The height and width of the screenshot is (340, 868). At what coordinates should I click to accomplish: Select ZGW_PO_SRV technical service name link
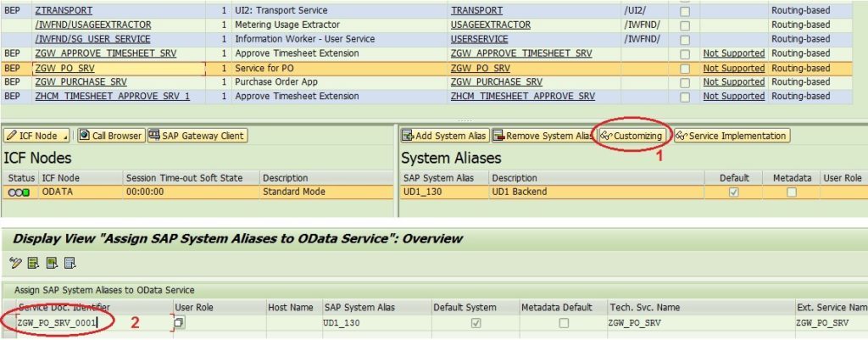pos(64,69)
